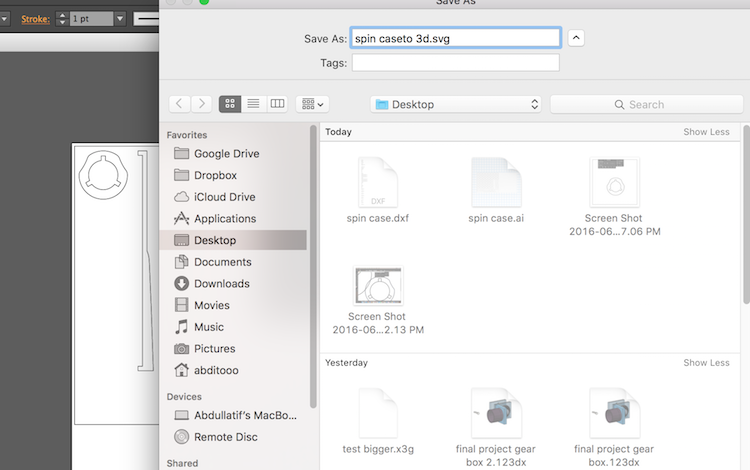Click the green zoom window button
Screen dimensions: 750x470
pyautogui.click(x=204, y=1)
